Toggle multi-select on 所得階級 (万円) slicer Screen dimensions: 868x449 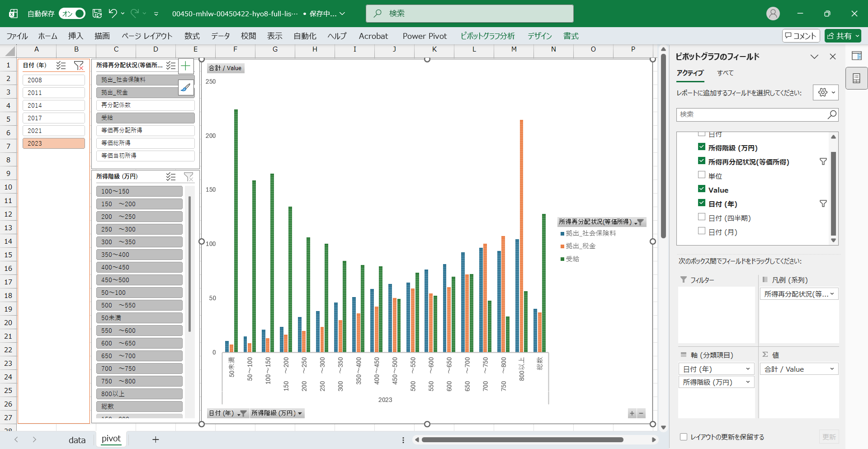[x=170, y=176]
